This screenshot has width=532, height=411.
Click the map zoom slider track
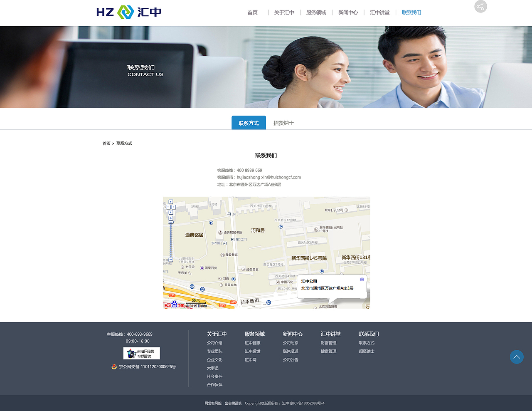tap(171, 240)
